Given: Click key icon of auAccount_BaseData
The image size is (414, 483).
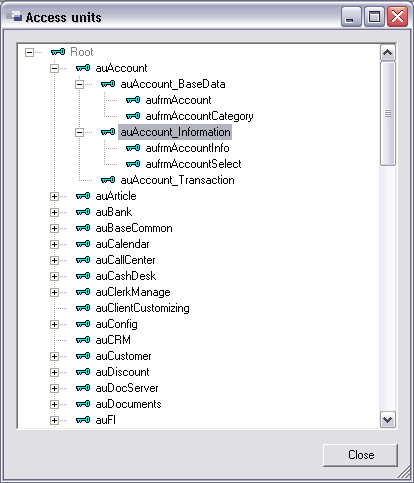Looking at the screenshot, I should pyautogui.click(x=108, y=84).
